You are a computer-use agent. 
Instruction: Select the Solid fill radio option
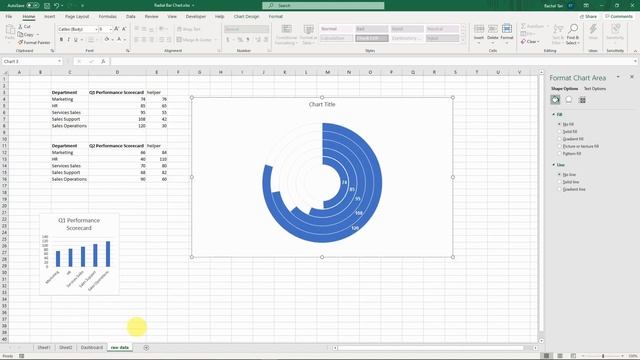[560, 131]
